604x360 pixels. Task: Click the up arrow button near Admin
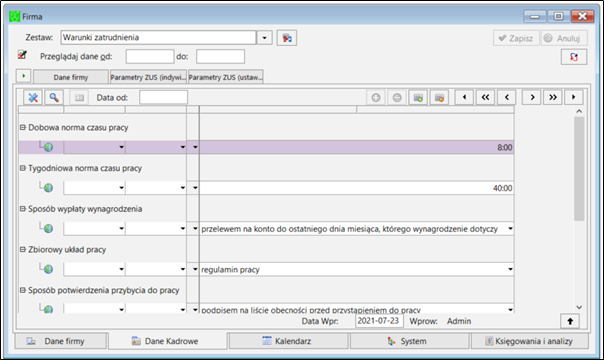pyautogui.click(x=570, y=321)
